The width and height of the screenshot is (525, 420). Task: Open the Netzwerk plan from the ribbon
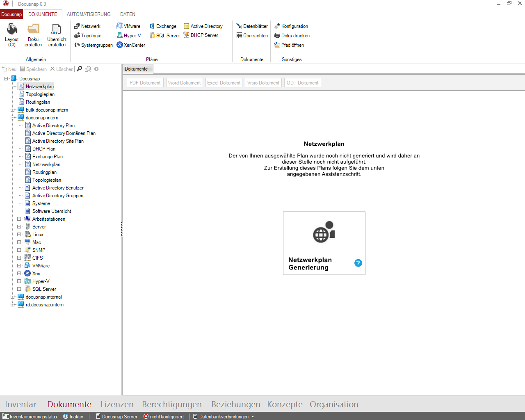pyautogui.click(x=87, y=26)
